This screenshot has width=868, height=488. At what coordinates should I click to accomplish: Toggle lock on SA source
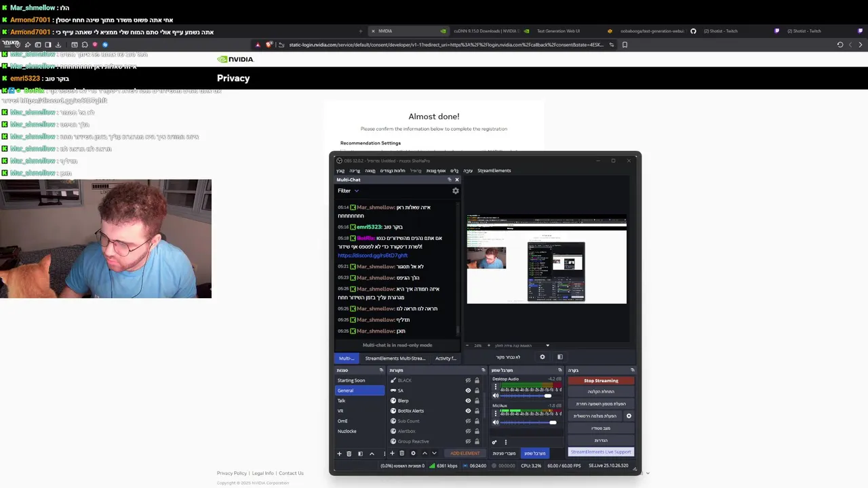(477, 390)
